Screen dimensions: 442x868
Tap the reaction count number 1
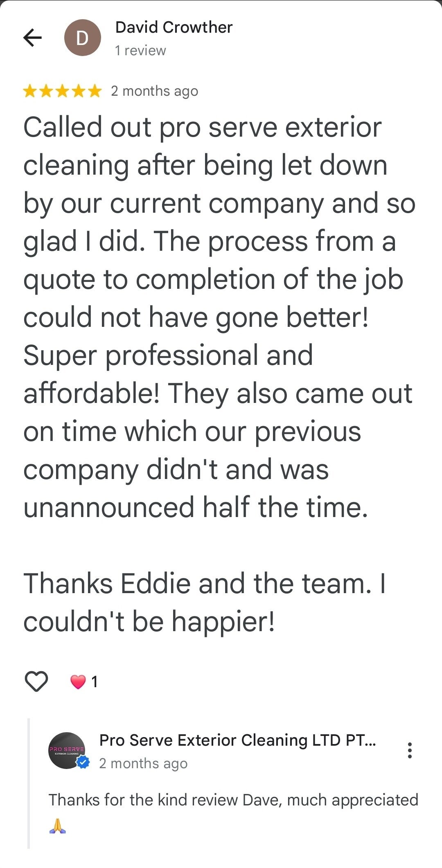(95, 682)
